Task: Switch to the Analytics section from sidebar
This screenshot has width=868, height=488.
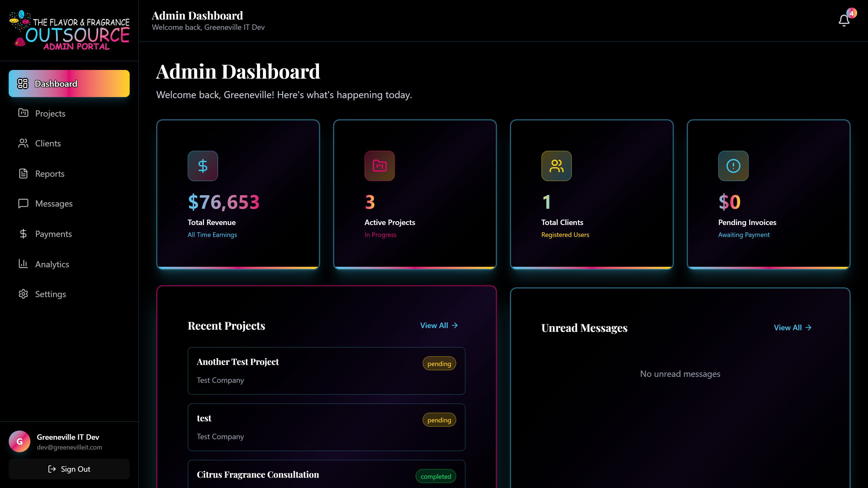Action: [x=52, y=264]
